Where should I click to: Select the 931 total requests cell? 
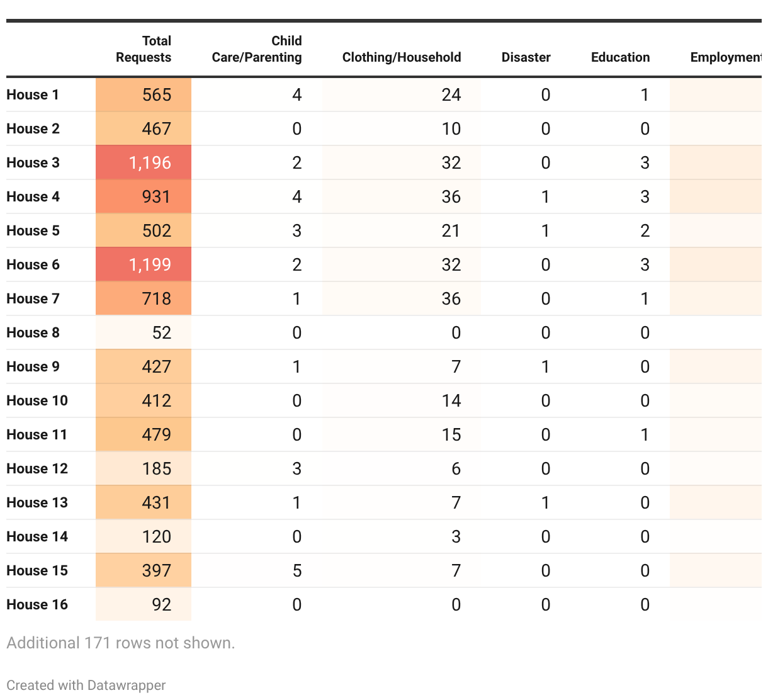[156, 196]
